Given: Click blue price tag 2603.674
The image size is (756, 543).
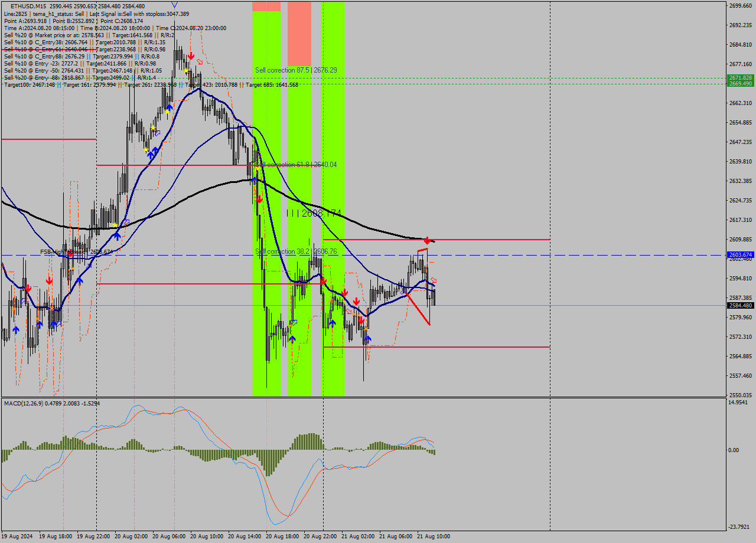Looking at the screenshot, I should (x=740, y=255).
